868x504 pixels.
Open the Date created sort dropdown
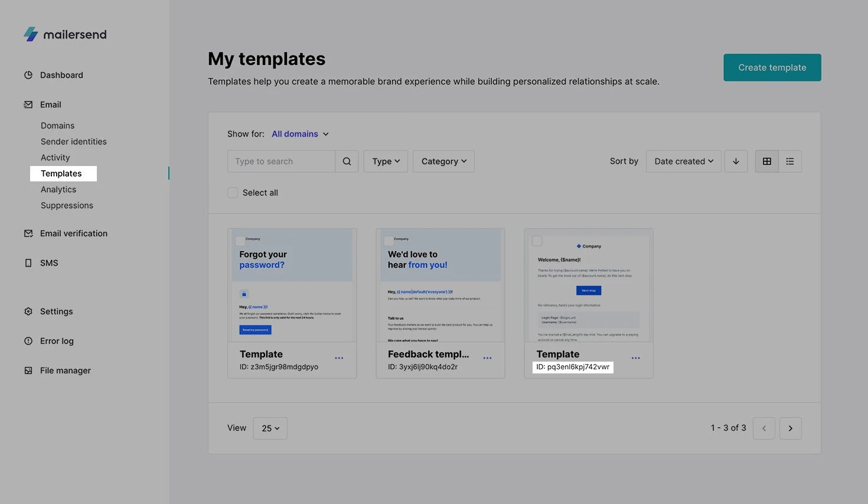683,161
